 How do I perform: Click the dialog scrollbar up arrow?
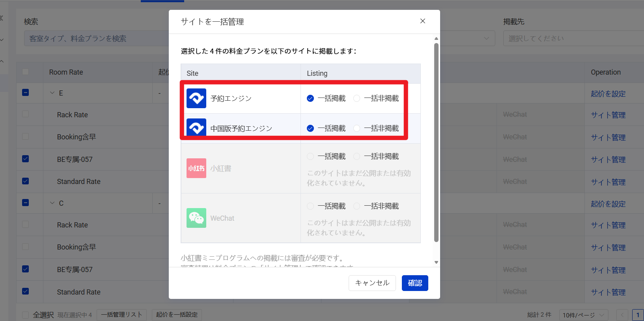[x=436, y=38]
